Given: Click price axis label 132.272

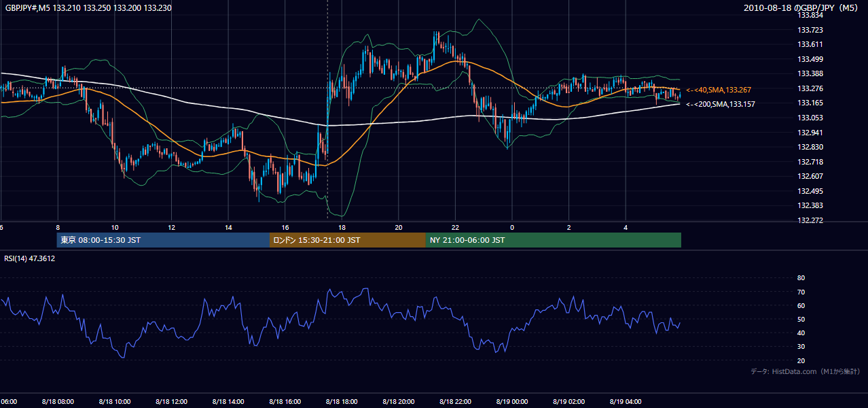Looking at the screenshot, I should click(810, 220).
